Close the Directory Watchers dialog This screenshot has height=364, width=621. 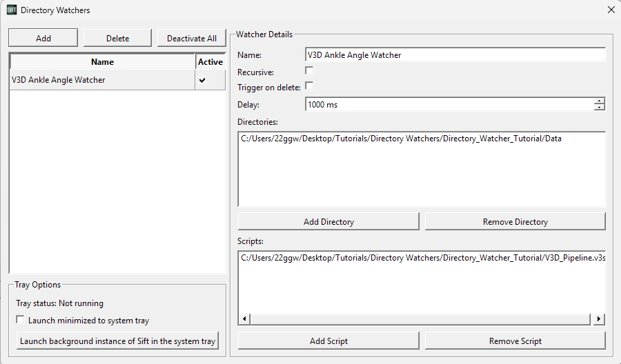point(611,10)
